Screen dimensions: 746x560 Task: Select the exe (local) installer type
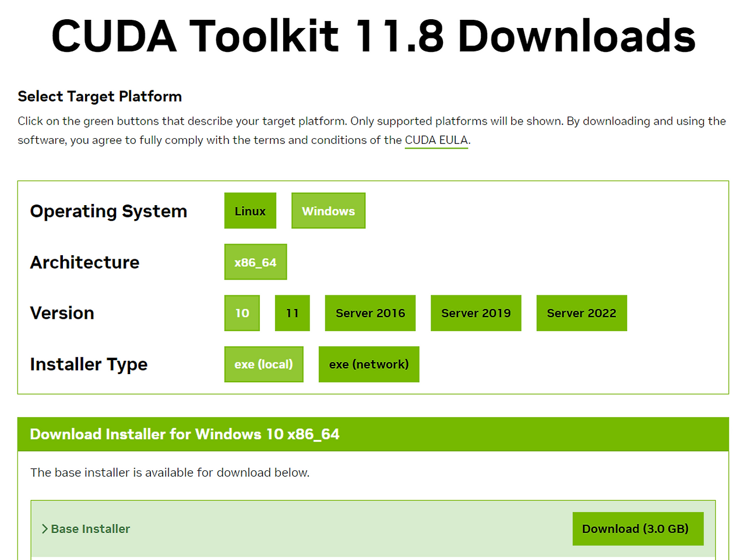point(263,364)
